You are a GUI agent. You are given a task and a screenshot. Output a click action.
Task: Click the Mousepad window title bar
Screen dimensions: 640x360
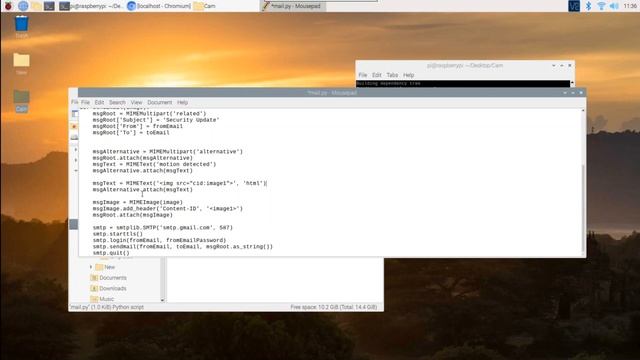(332, 93)
